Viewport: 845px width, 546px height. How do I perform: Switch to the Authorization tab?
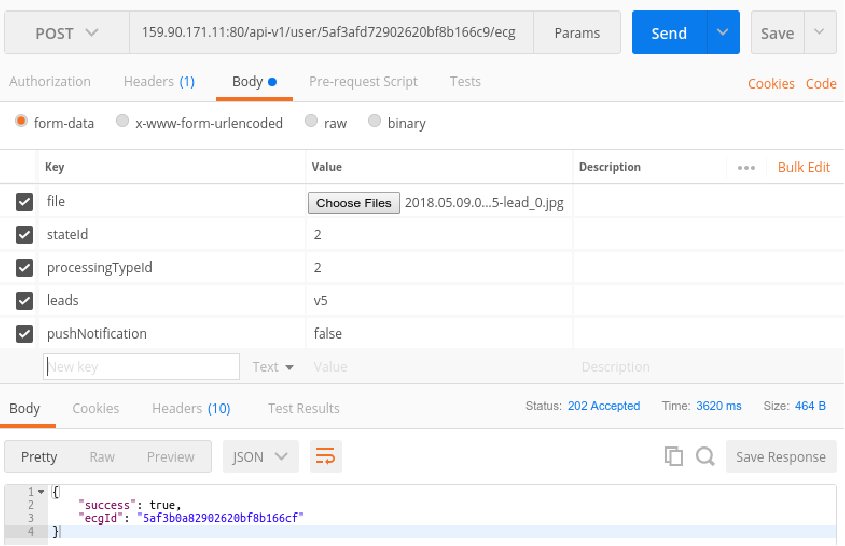click(50, 81)
